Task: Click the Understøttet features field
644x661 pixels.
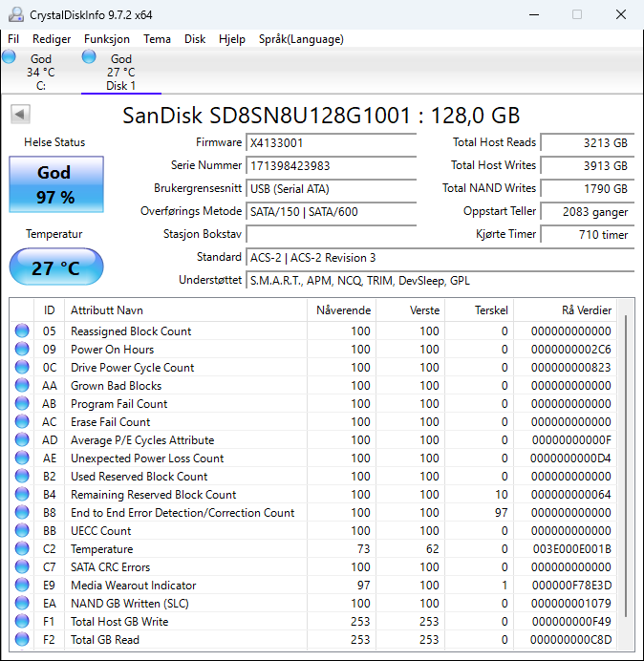Action: point(440,281)
